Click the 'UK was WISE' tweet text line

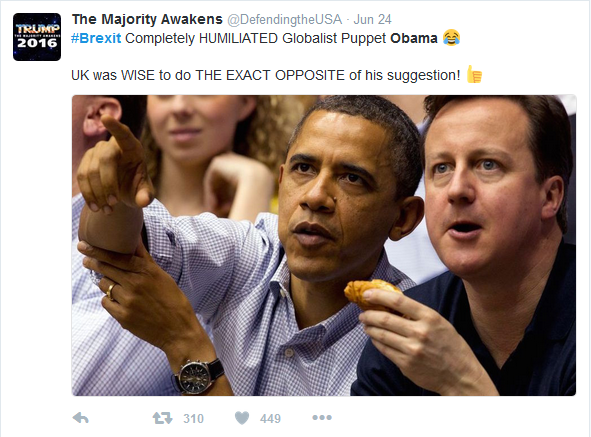point(265,75)
